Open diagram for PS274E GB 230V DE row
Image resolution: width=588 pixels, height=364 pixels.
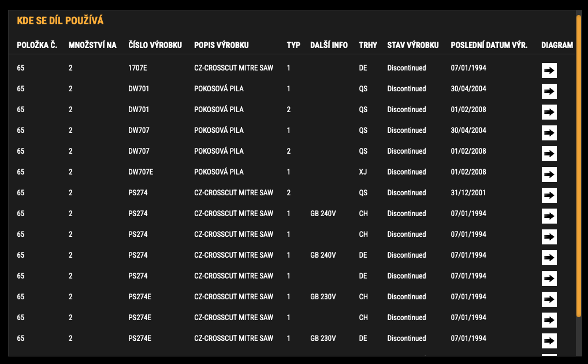549,341
